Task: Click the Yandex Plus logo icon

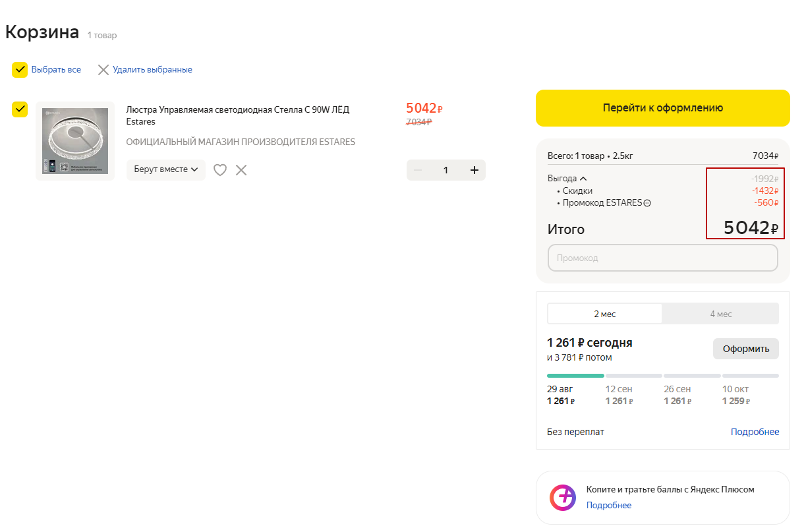Action: pyautogui.click(x=563, y=498)
